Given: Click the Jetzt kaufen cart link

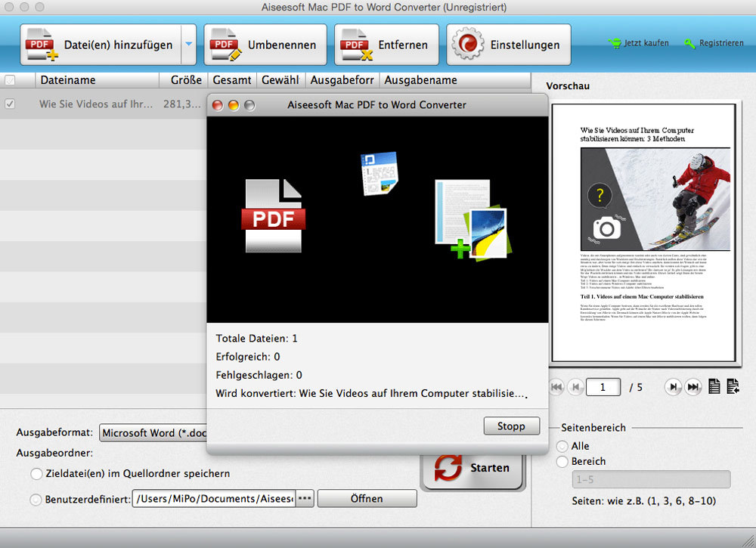Looking at the screenshot, I should point(638,43).
